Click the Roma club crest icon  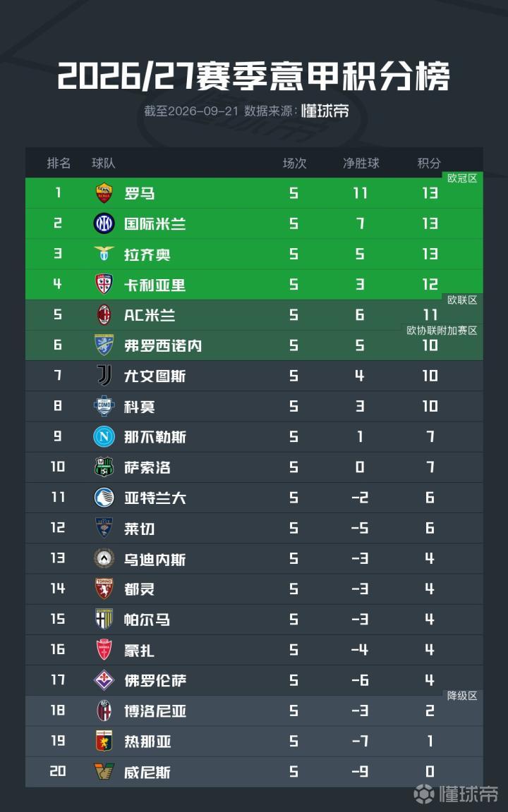click(x=104, y=193)
